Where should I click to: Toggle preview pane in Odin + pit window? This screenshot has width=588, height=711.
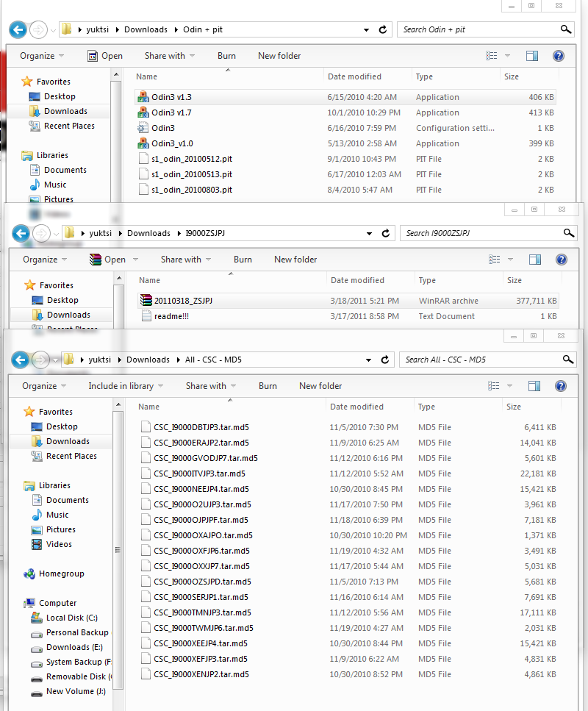[532, 56]
